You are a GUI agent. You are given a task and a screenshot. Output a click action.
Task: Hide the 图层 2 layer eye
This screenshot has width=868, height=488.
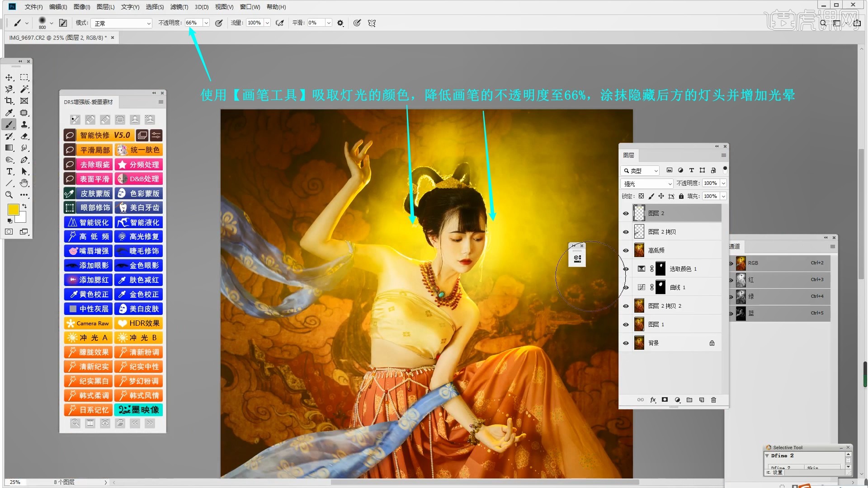pyautogui.click(x=626, y=213)
